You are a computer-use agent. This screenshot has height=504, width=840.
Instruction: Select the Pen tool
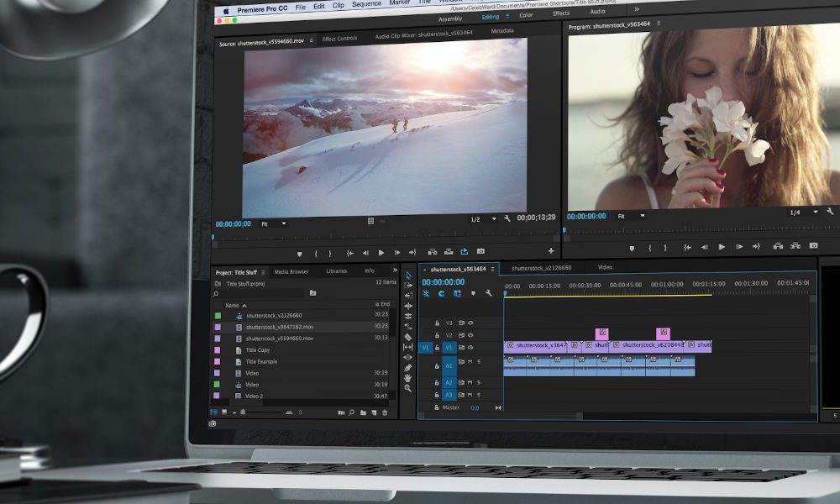pos(408,368)
